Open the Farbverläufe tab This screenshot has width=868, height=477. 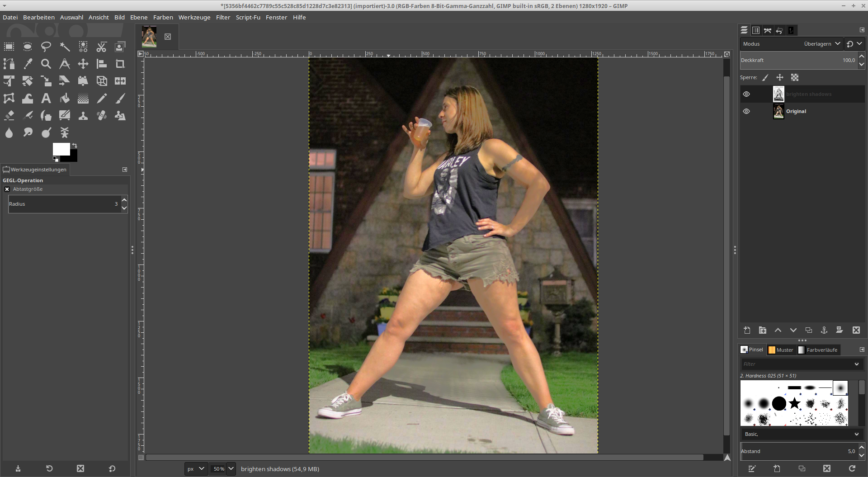(x=818, y=350)
